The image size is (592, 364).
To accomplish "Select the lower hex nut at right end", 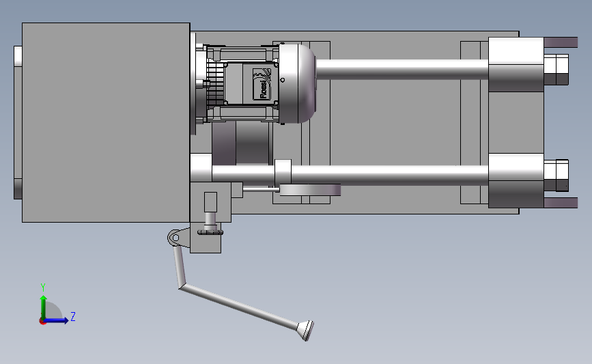I will click(x=556, y=176).
